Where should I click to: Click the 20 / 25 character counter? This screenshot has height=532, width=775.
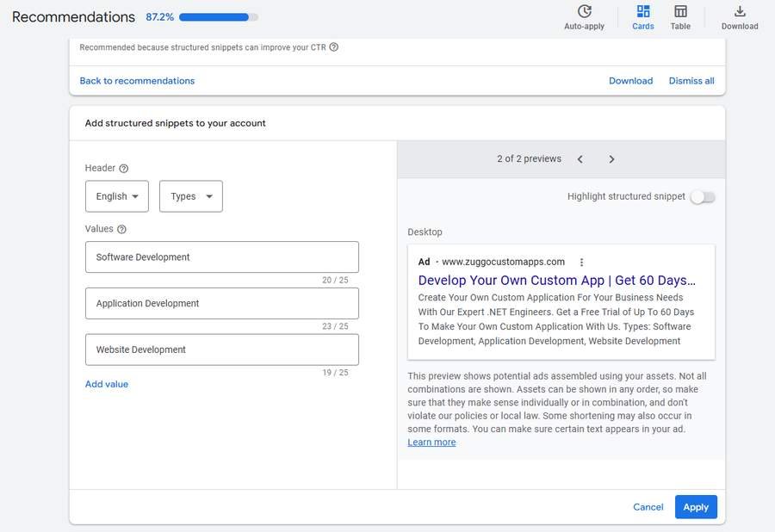(x=335, y=280)
